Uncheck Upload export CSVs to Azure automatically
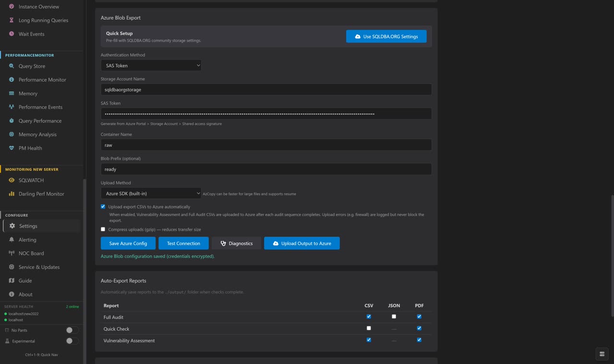Viewport: 614px width, 364px height. [x=103, y=206]
